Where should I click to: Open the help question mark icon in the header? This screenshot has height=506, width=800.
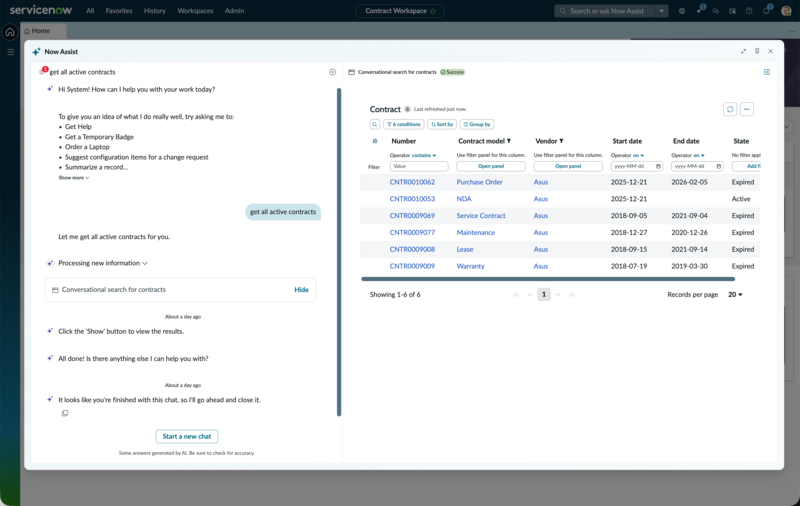tap(749, 11)
